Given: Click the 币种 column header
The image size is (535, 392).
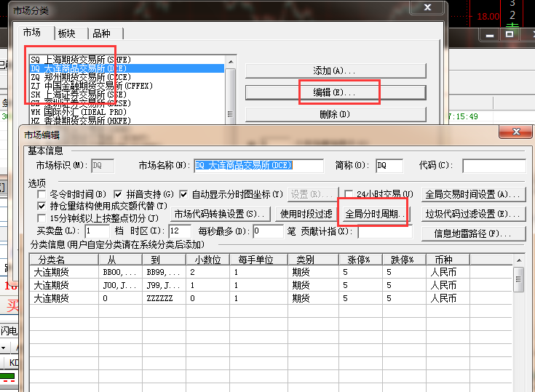Looking at the screenshot, I should [x=448, y=260].
